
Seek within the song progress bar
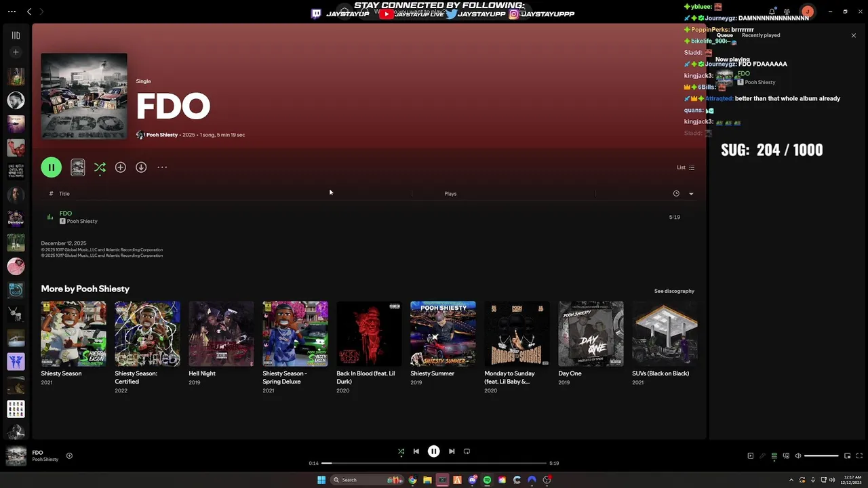tap(434, 464)
